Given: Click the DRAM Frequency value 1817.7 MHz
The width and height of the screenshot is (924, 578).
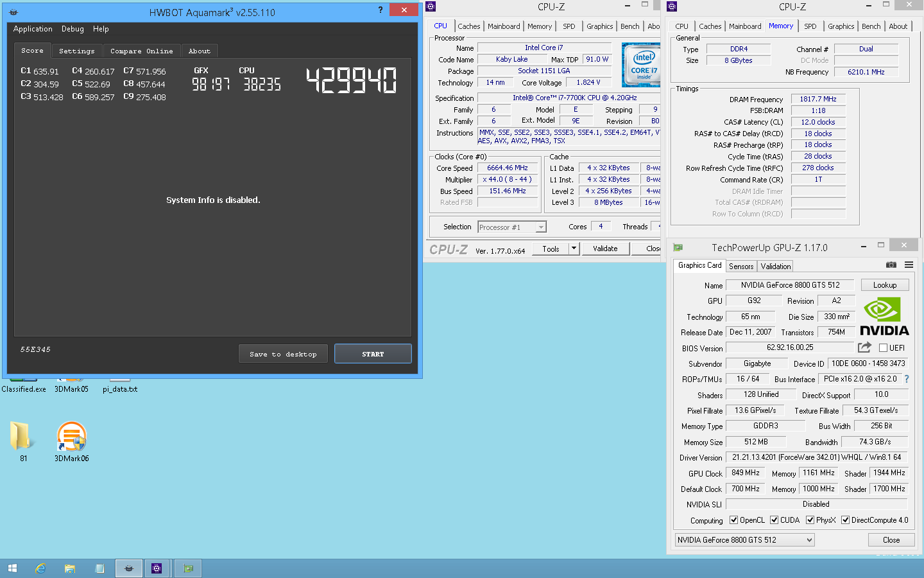Looking at the screenshot, I should click(818, 99).
